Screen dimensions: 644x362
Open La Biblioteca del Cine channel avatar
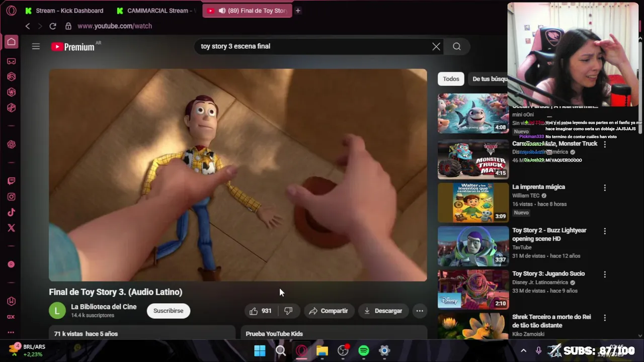[x=57, y=311]
